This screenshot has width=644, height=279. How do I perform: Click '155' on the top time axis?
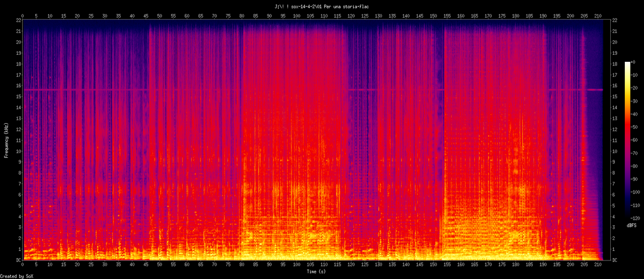click(447, 16)
